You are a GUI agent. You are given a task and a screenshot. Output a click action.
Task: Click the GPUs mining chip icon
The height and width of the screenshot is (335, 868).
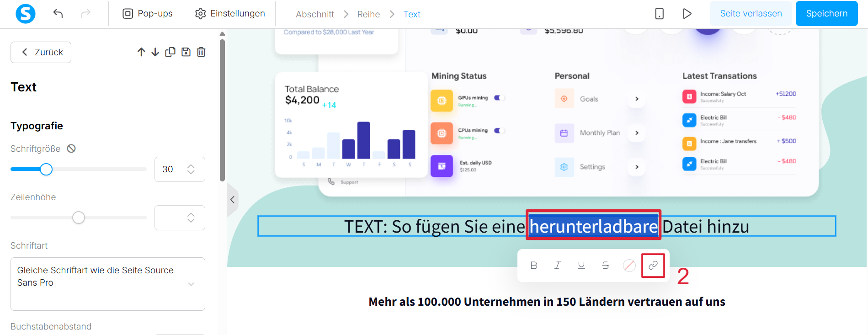442,101
